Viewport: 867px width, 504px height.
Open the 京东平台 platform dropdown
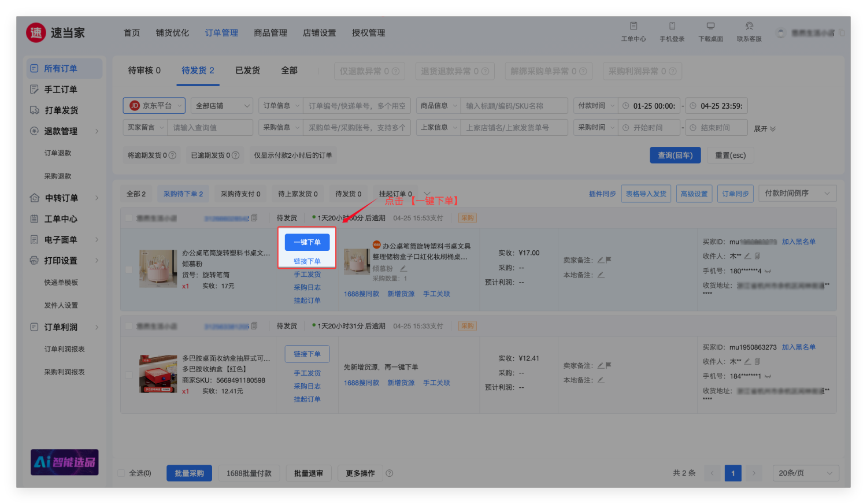(x=154, y=106)
